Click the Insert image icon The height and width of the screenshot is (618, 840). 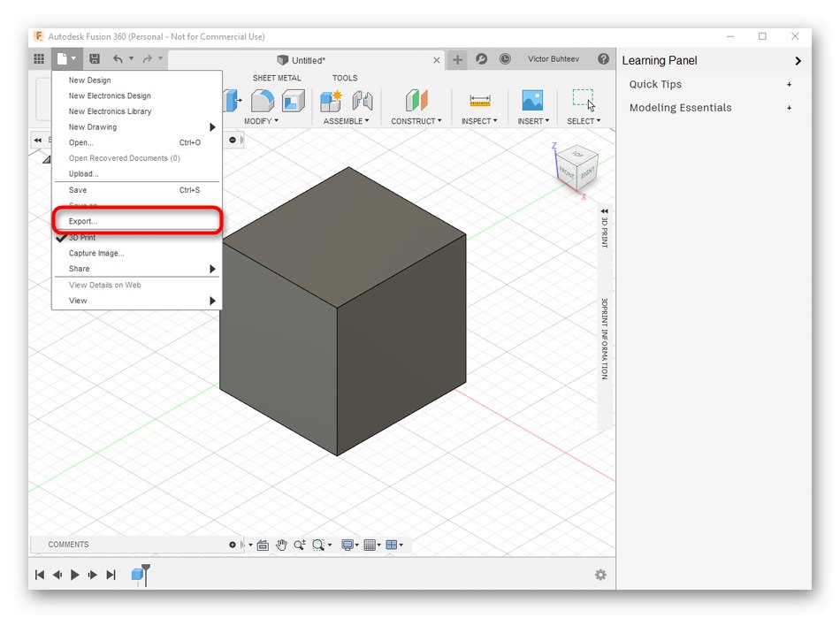pos(531,101)
